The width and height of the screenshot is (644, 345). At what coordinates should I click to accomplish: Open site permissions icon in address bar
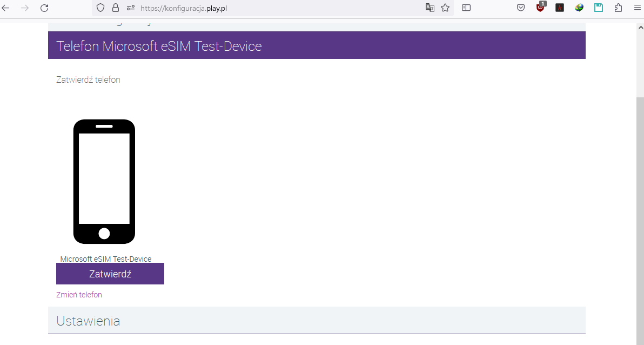[131, 8]
